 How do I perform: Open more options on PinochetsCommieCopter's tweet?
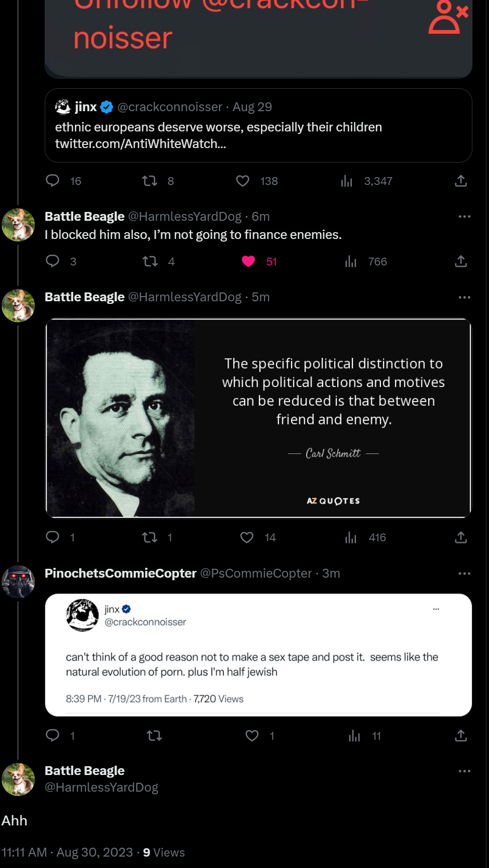tap(464, 573)
